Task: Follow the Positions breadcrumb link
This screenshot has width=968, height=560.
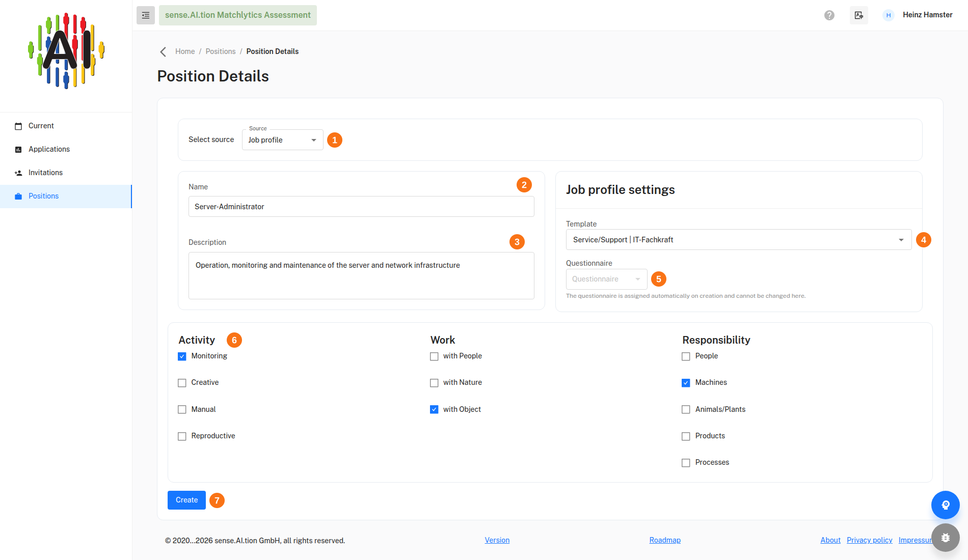Action: [221, 51]
